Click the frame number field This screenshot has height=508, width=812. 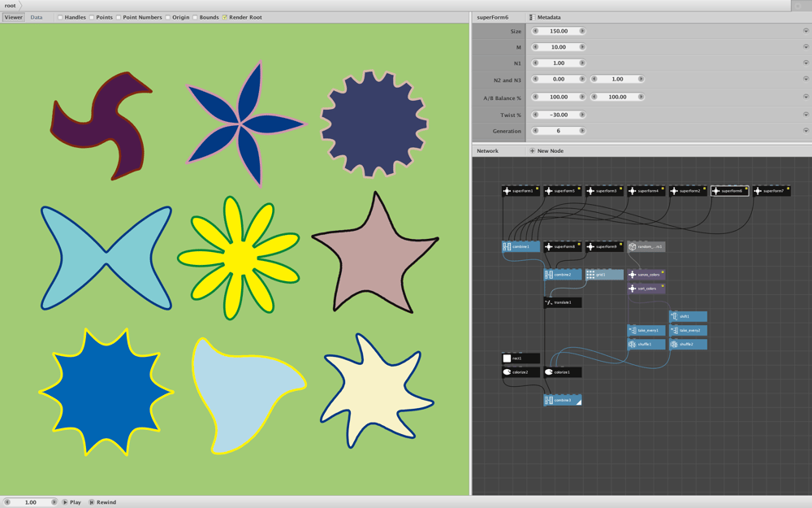[x=31, y=502]
